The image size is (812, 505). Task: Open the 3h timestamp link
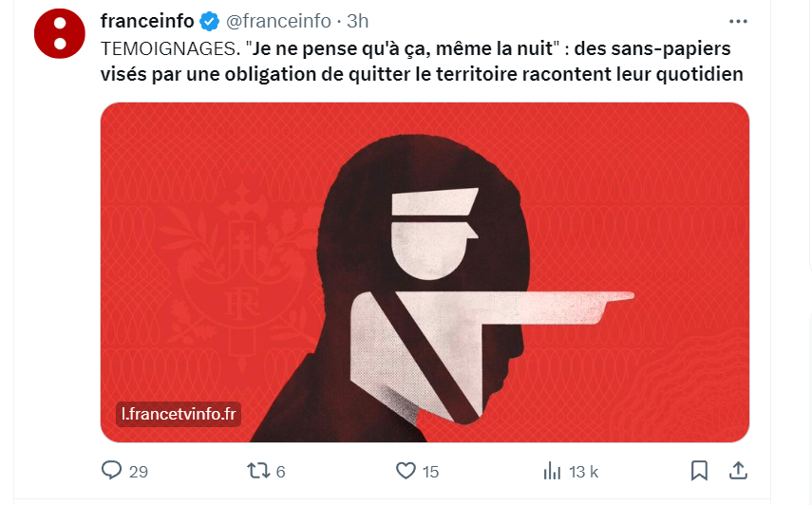point(357,21)
